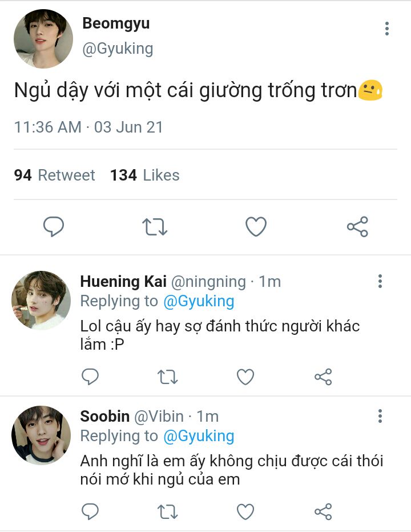
Task: Like Huening Kai's reply
Action: [x=245, y=377]
